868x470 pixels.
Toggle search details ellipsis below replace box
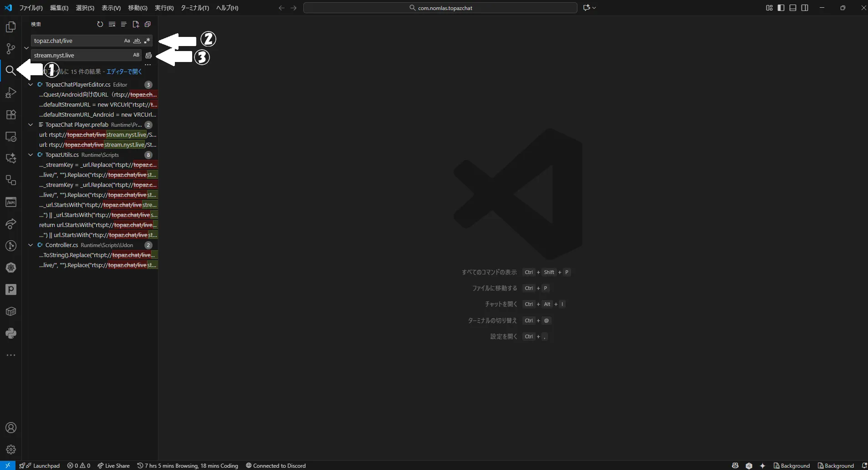click(148, 65)
